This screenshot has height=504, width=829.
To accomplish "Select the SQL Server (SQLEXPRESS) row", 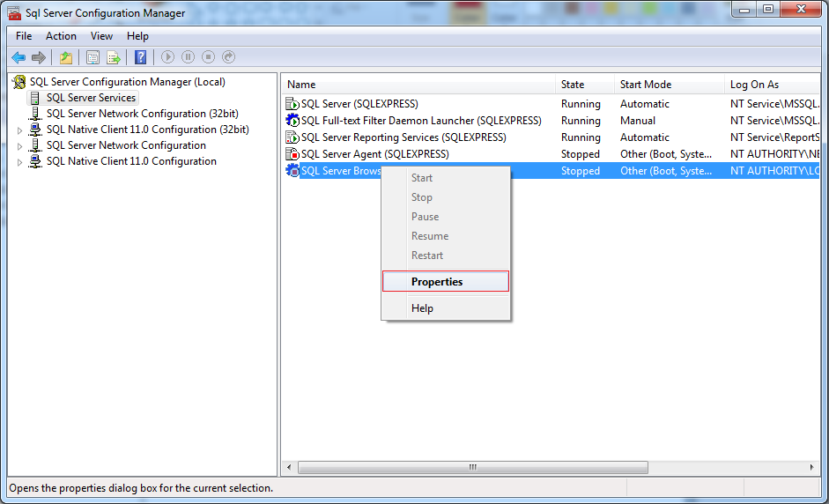I will point(551,104).
